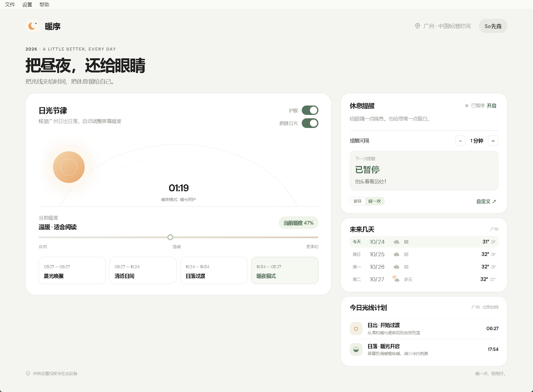
Task: Toggle the 跟随日光 switch
Action: [x=310, y=123]
